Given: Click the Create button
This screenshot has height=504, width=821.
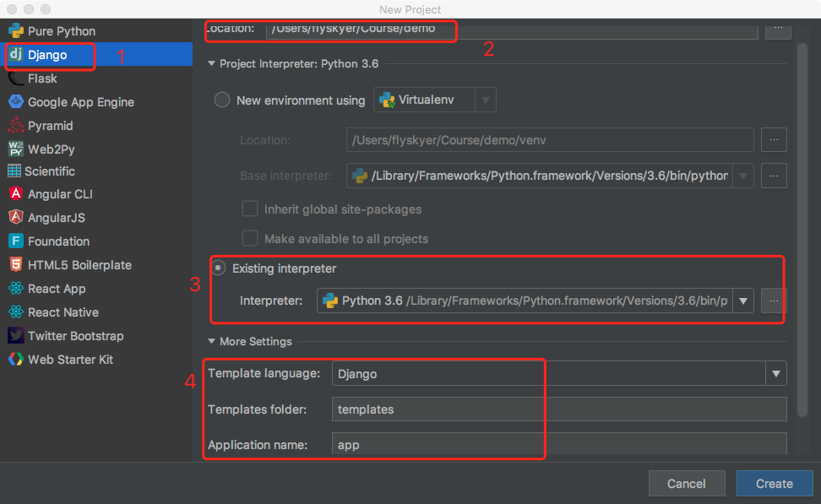Looking at the screenshot, I should click(x=775, y=484).
